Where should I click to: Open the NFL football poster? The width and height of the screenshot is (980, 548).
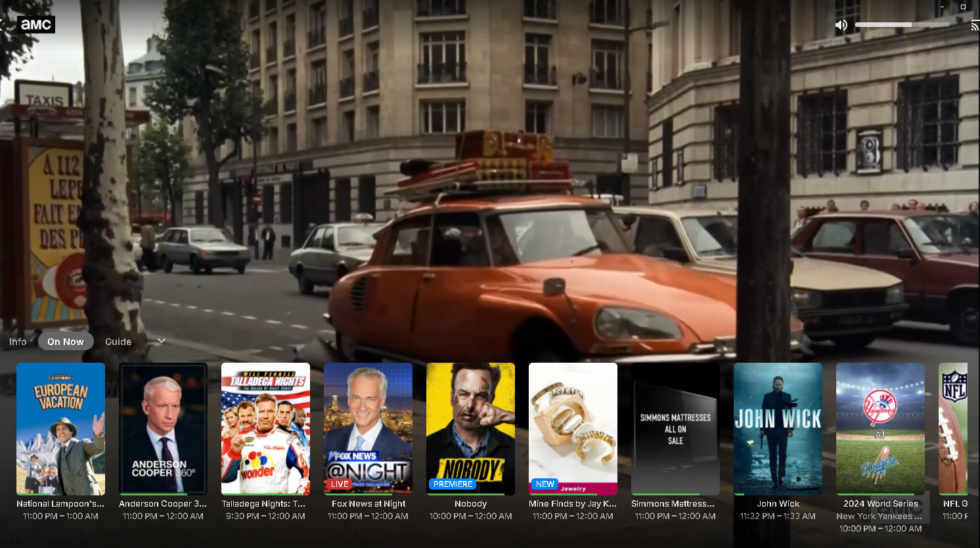pos(953,428)
